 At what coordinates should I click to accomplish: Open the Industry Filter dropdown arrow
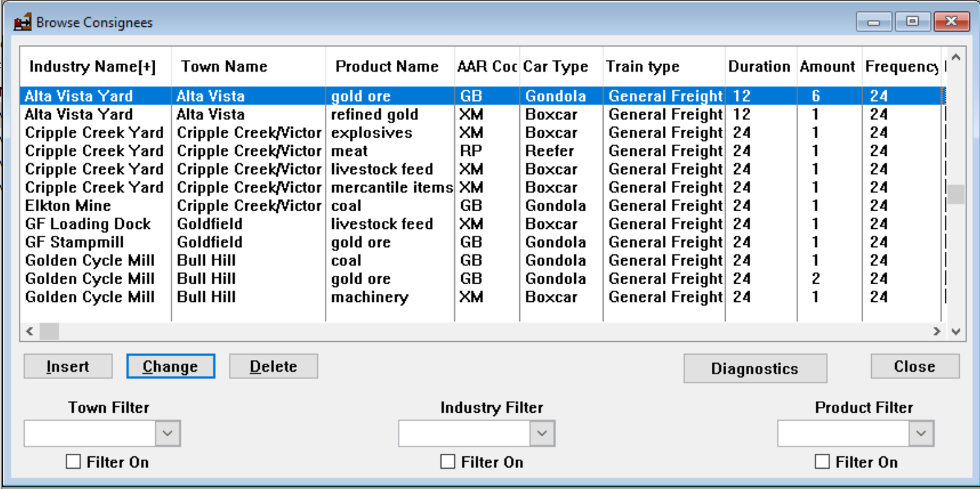pyautogui.click(x=542, y=434)
